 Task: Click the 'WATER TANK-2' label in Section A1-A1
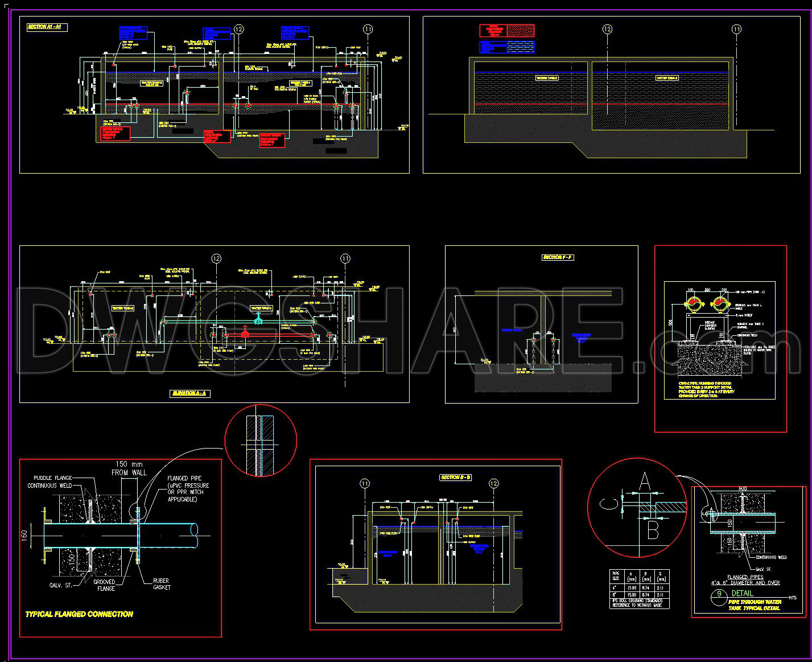(x=151, y=83)
